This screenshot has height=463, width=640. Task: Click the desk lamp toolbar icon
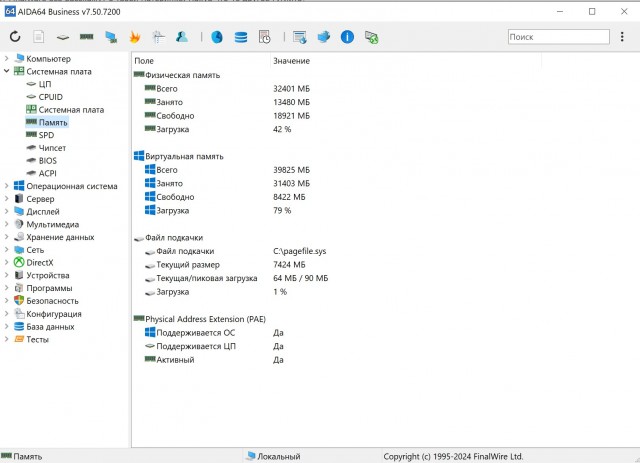(x=158, y=37)
